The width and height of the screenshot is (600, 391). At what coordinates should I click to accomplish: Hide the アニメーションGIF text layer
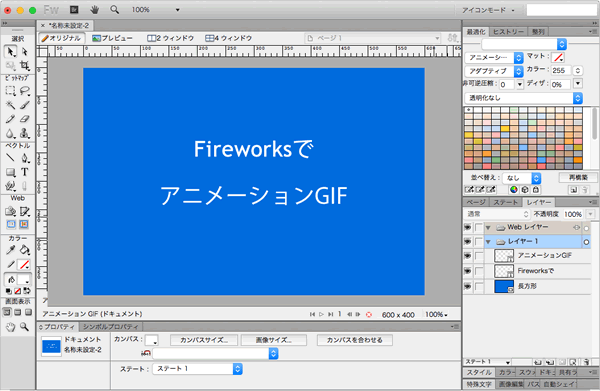coord(468,255)
